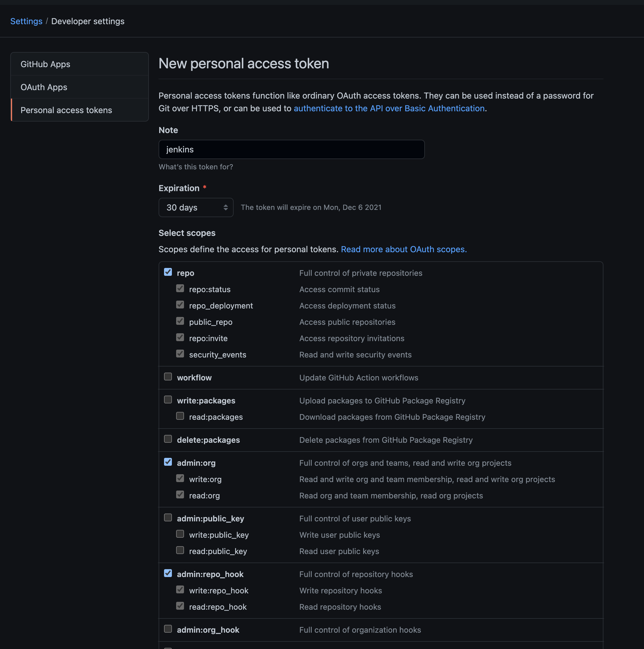Click the Note input field

(291, 149)
